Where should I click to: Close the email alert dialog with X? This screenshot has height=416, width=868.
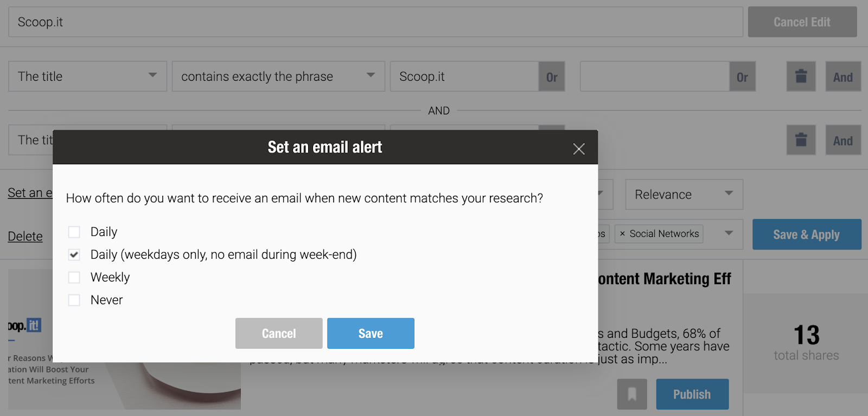(579, 149)
